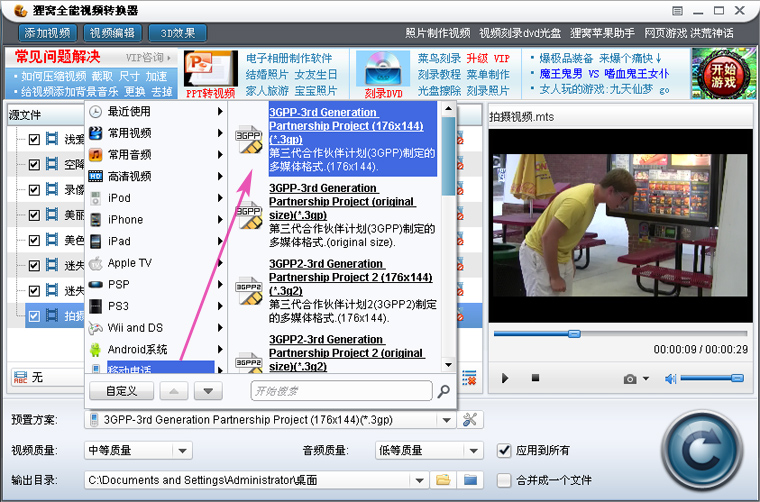Toggle the 应用到所有 checkbox

[504, 450]
